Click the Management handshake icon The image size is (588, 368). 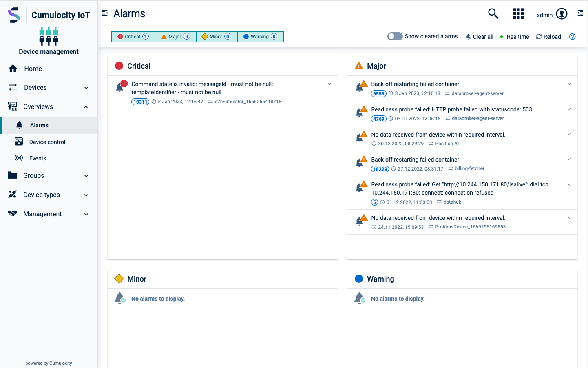pos(13,213)
